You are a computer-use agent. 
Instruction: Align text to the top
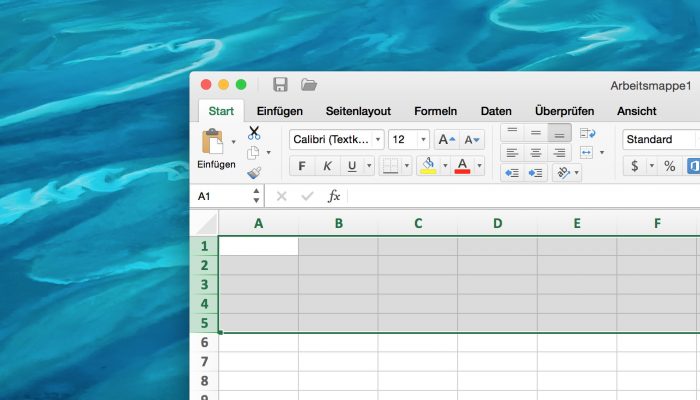pos(512,133)
